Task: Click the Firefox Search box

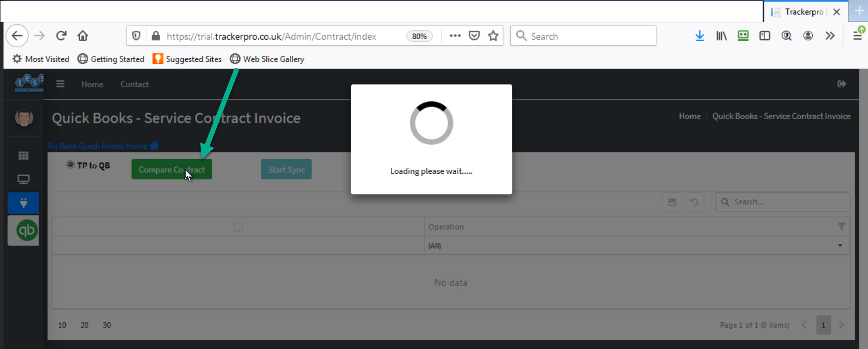Action: 583,36
